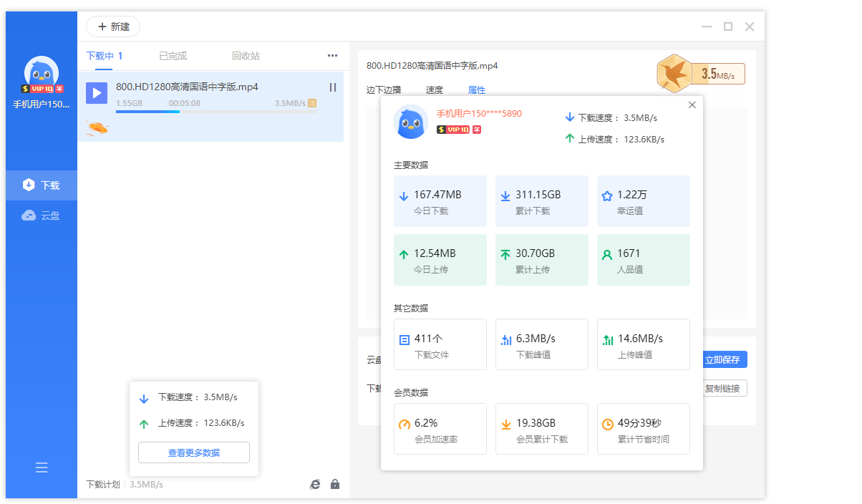Click the 查看更多数据 button

tap(194, 452)
